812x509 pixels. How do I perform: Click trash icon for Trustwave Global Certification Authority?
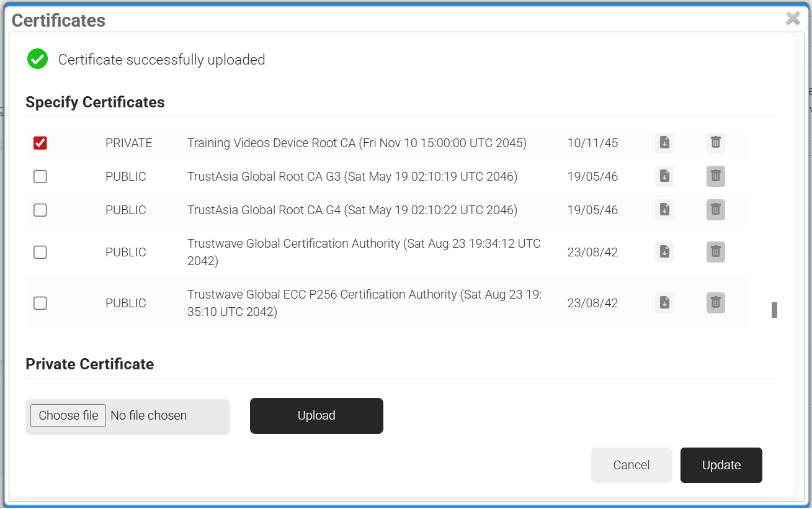pyautogui.click(x=715, y=252)
